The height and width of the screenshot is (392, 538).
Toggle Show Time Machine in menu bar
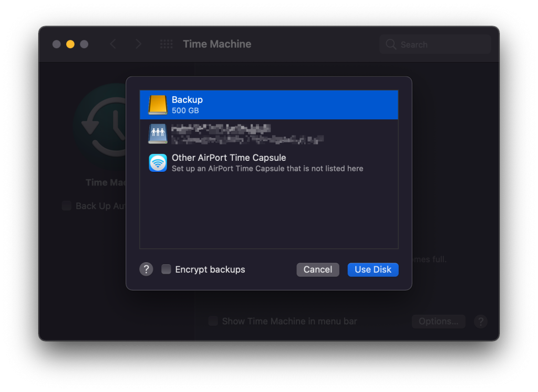[x=213, y=321]
